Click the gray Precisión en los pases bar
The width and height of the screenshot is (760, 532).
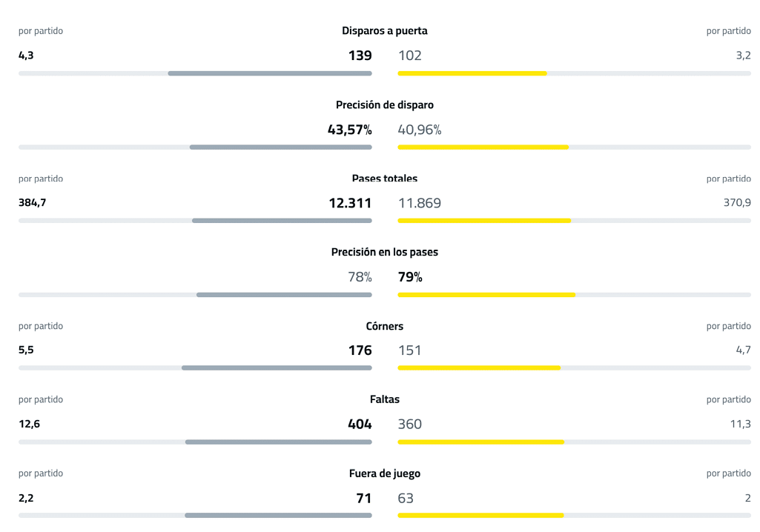[284, 295]
